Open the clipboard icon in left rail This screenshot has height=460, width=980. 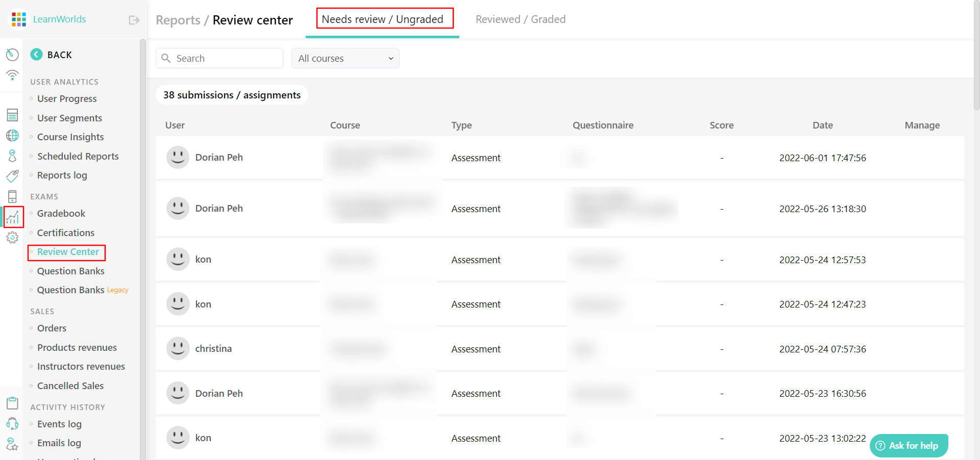(12, 403)
